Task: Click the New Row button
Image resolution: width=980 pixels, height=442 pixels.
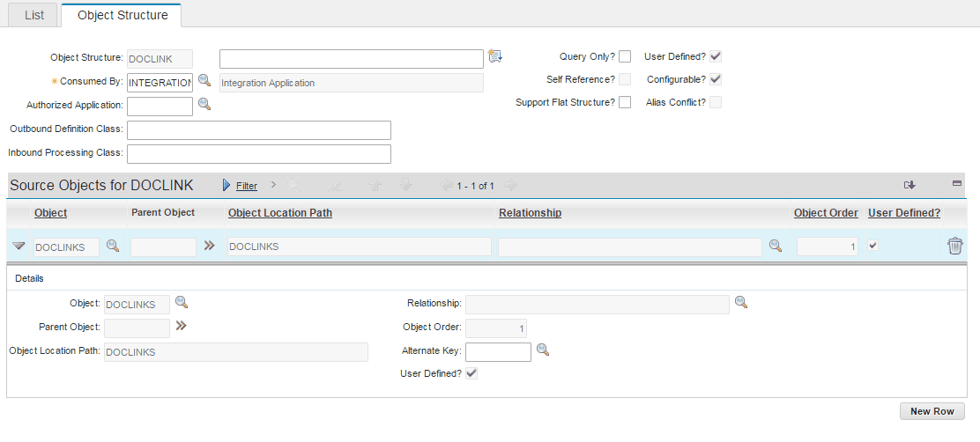Action: [x=932, y=412]
